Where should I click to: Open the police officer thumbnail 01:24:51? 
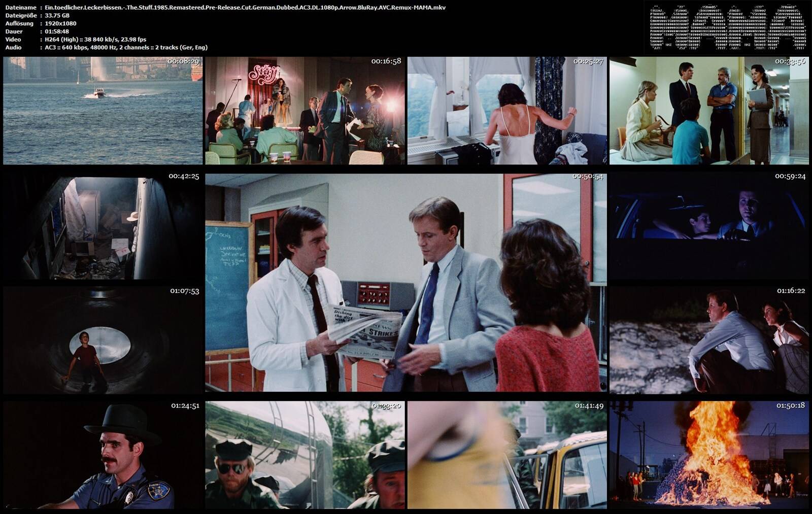pyautogui.click(x=103, y=455)
